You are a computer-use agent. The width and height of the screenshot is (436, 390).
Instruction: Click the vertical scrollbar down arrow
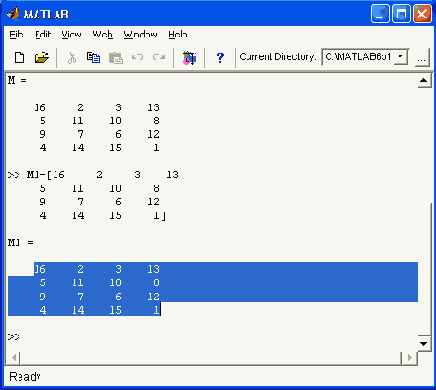pos(423,343)
